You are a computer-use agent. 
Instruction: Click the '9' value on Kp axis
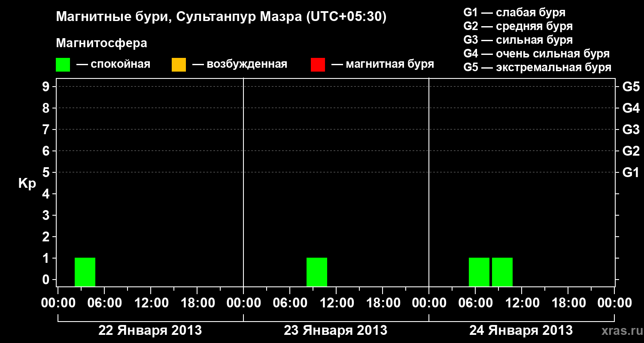46,87
